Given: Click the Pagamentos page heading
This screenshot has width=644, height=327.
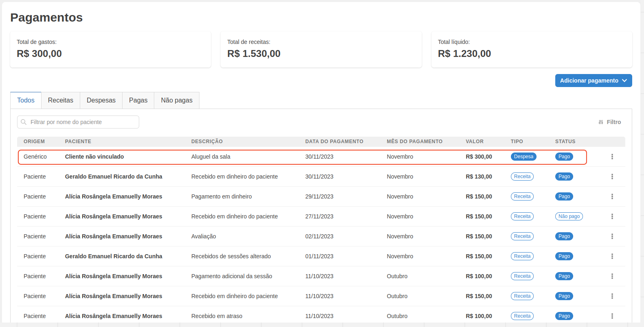Looking at the screenshot, I should [46, 17].
